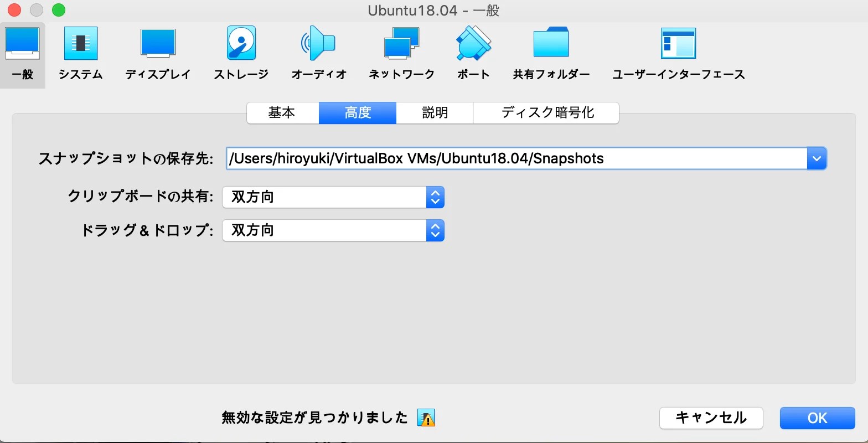This screenshot has height=443, width=868.
Task: Switch to the 高度 tab
Action: (358, 113)
